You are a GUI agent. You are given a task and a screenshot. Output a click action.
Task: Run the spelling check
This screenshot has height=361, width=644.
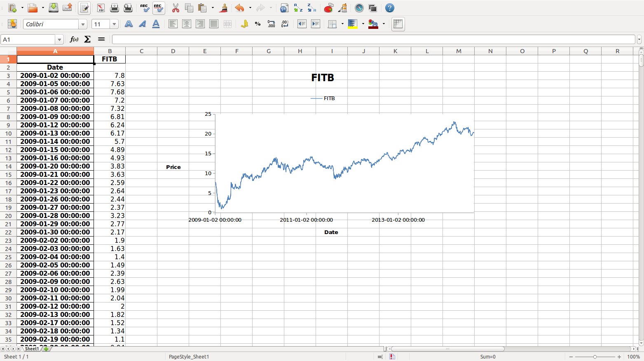tap(144, 8)
